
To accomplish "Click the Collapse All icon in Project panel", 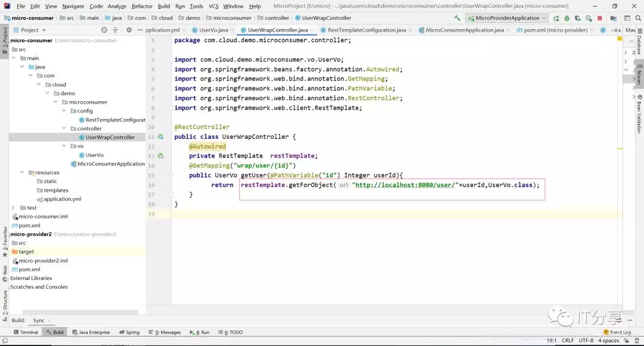I will click(116, 30).
